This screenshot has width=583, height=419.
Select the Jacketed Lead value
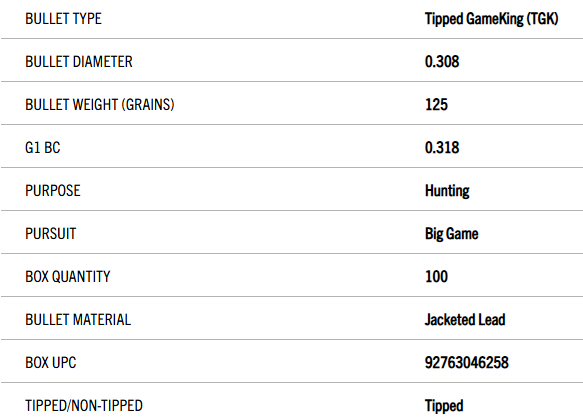pos(465,320)
